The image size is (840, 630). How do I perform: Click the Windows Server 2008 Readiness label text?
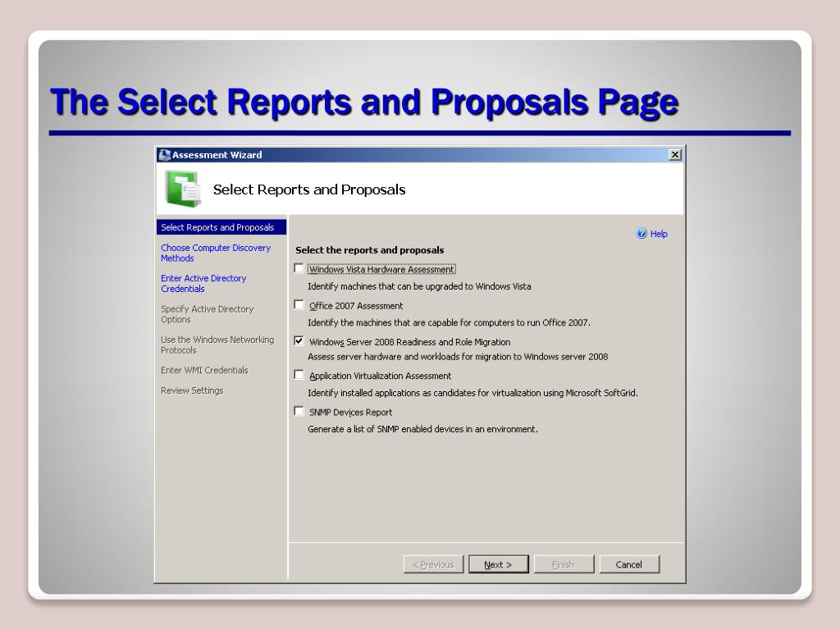pyautogui.click(x=409, y=342)
